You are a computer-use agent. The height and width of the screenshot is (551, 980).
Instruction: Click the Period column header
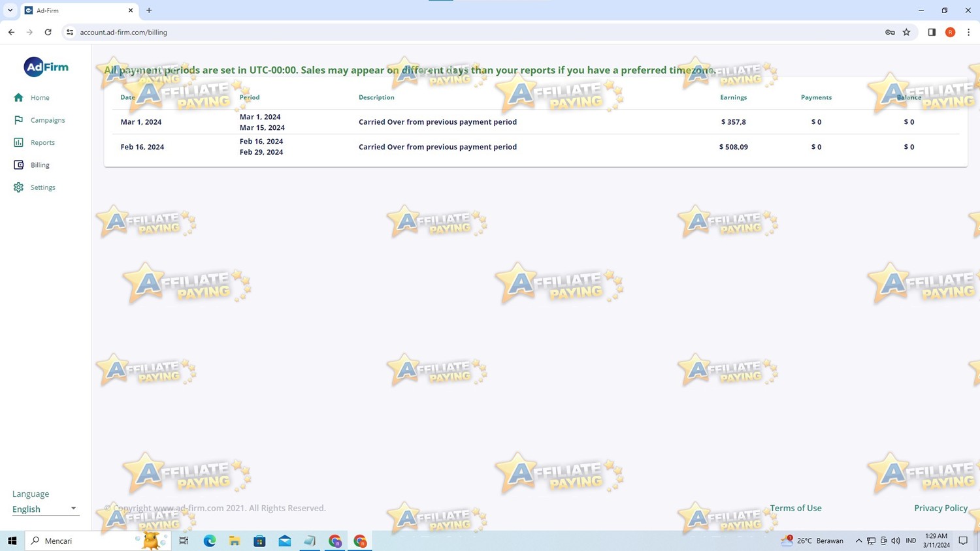click(x=250, y=97)
